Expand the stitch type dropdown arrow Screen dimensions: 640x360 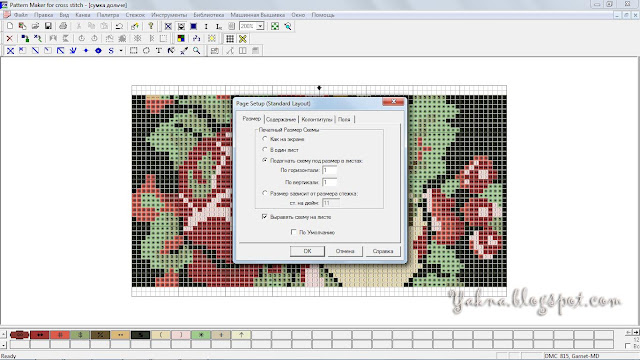[121, 51]
